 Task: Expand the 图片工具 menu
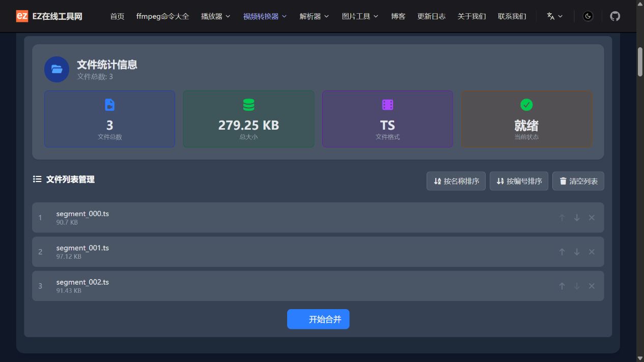tap(360, 16)
